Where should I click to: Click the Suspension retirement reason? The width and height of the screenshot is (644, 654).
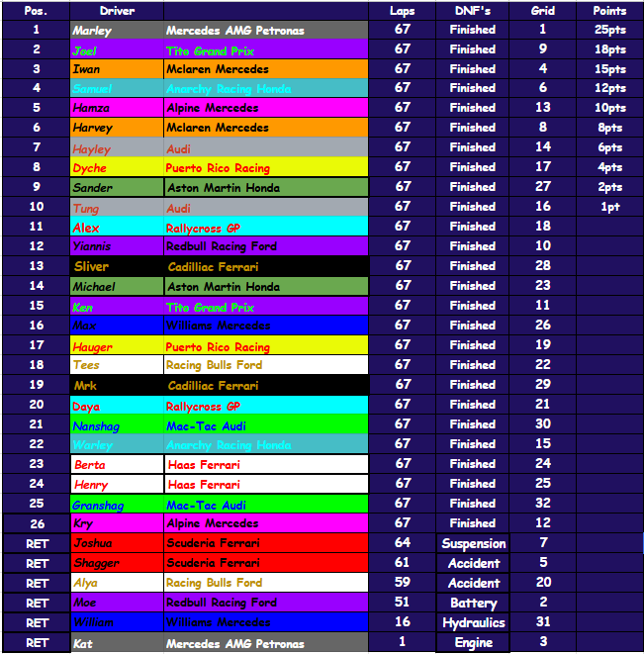tap(473, 543)
